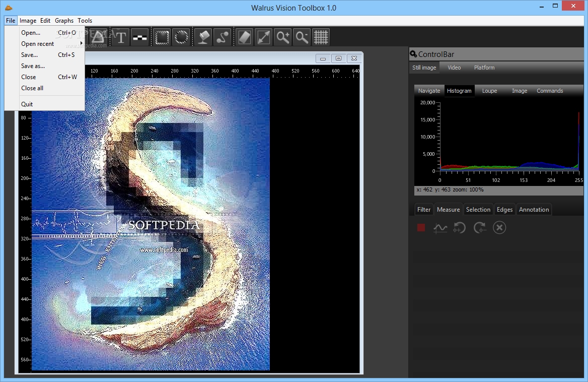
Task: Select the curve path tool
Action: pos(223,37)
